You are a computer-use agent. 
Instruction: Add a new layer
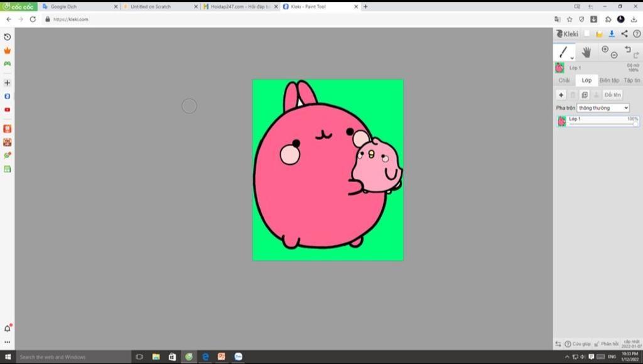(x=561, y=95)
